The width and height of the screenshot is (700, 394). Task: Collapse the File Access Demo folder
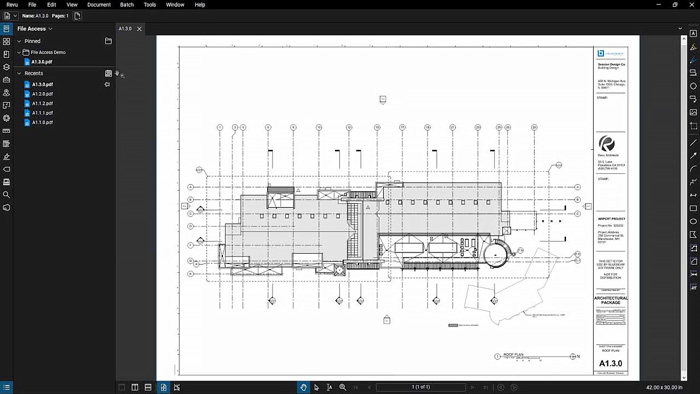pyautogui.click(x=19, y=52)
